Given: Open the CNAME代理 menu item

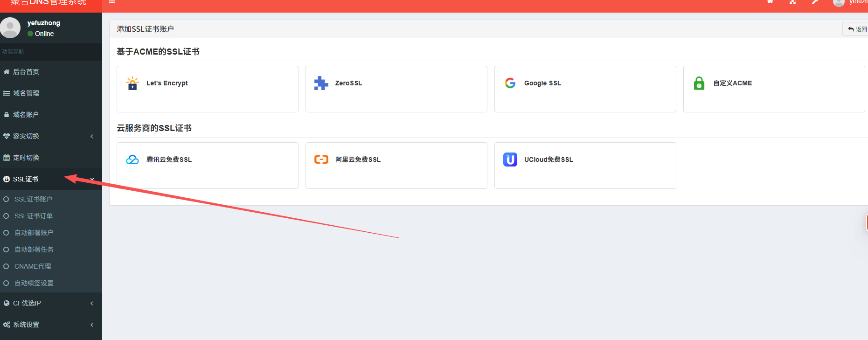Looking at the screenshot, I should (33, 266).
